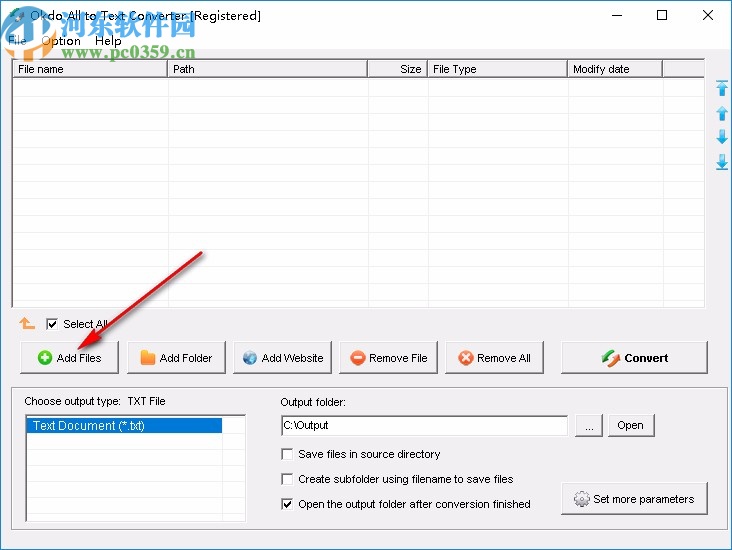Click the Add Files button
Viewport: 732px width, 550px height.
click(x=70, y=358)
